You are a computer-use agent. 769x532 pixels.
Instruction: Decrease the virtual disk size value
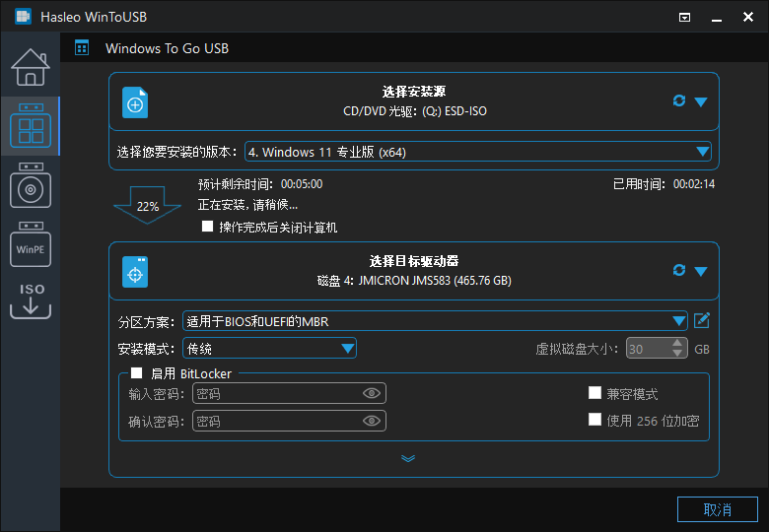point(677,354)
